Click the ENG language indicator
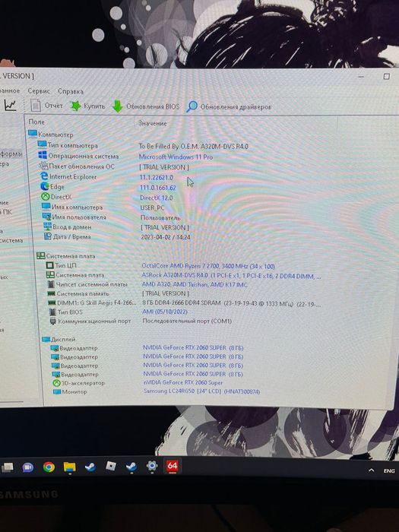This screenshot has width=399, height=532. tap(389, 471)
